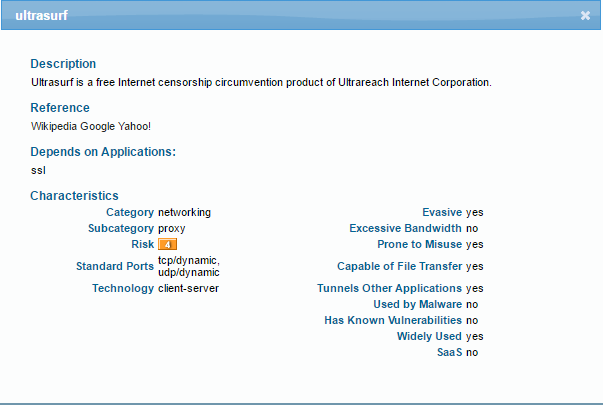Select the Description heading
This screenshot has height=405, width=603.
63,64
